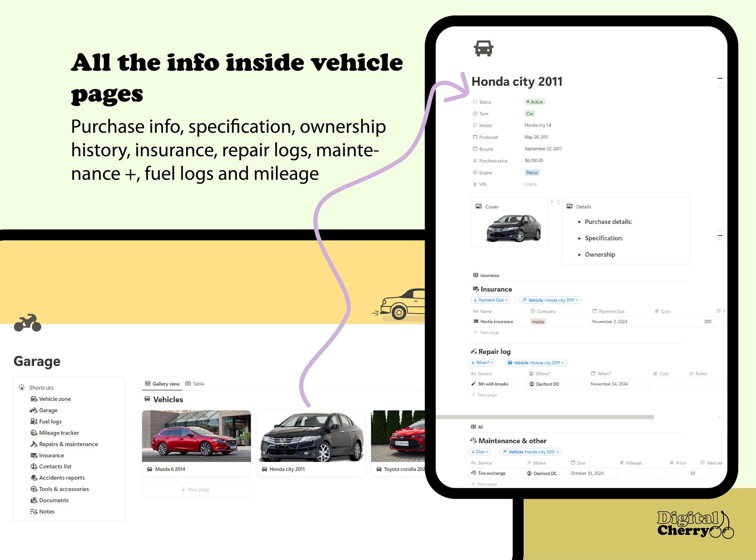
Task: Click Danford DC in Repair log row
Action: click(x=544, y=384)
